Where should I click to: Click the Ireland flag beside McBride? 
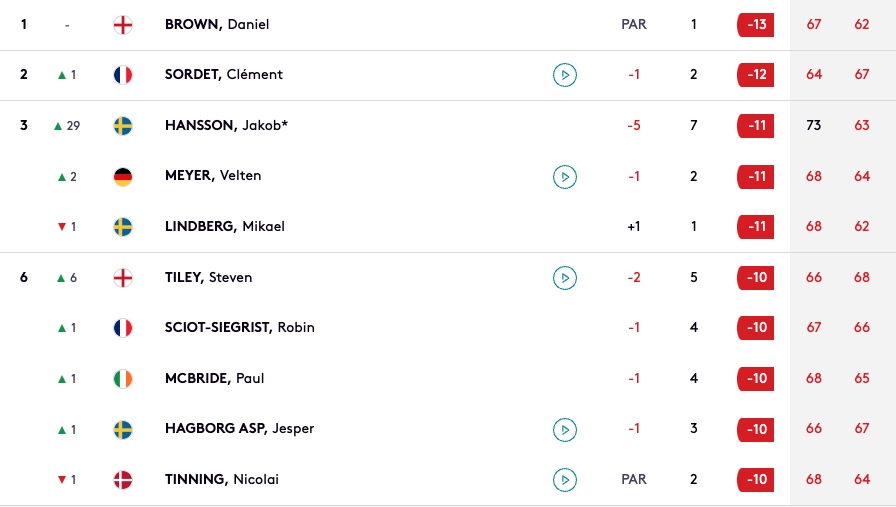click(x=123, y=378)
